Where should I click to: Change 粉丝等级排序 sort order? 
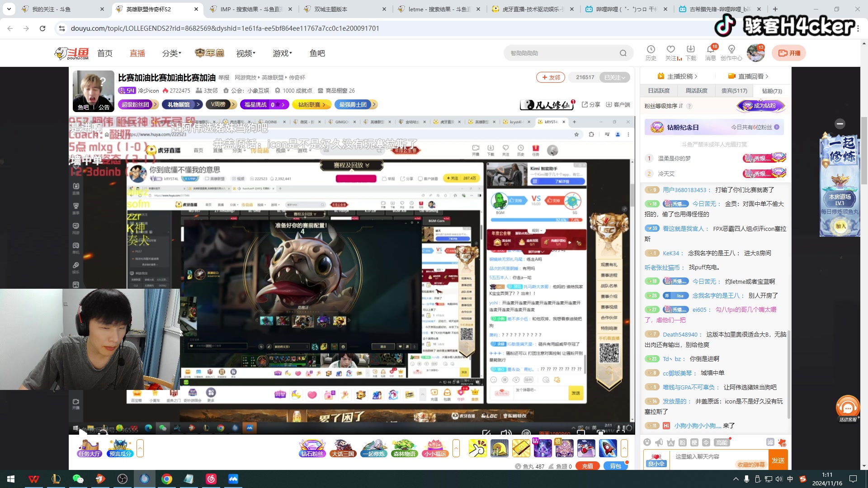pyautogui.click(x=664, y=106)
